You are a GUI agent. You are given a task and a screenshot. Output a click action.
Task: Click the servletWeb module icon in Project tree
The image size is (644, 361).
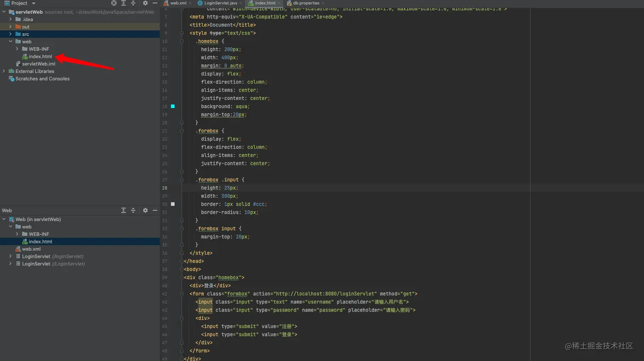click(11, 12)
